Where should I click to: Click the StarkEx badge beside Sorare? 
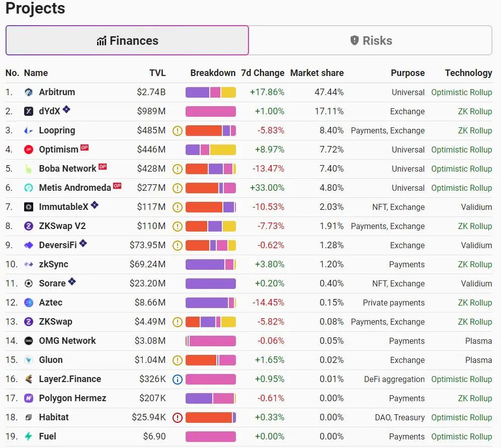pyautogui.click(x=72, y=281)
